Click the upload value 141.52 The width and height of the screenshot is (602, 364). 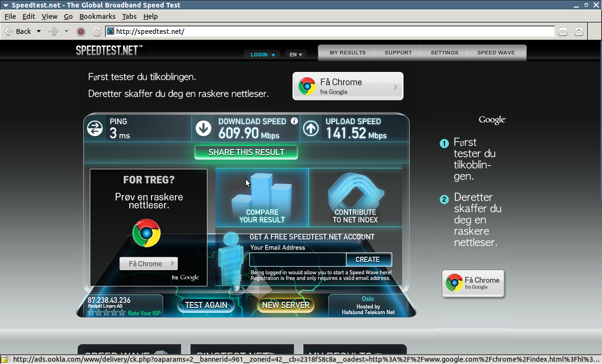(x=346, y=134)
